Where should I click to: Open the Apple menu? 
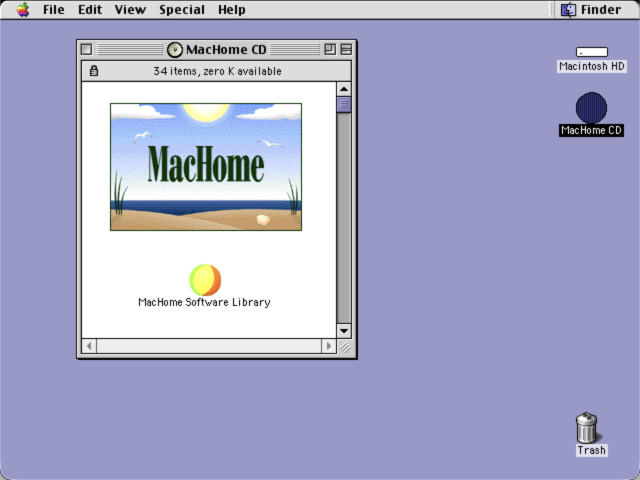(x=23, y=9)
